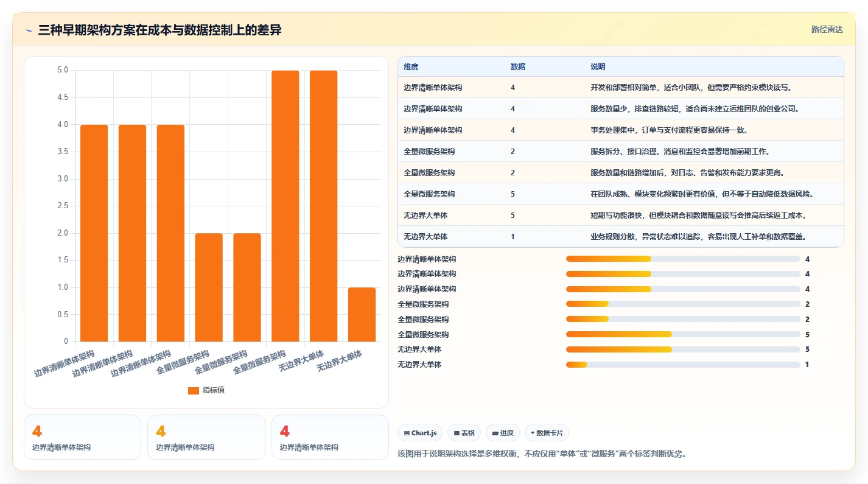The image size is (868, 484).
Task: Click the lightning icon before the title
Action: pyautogui.click(x=29, y=30)
